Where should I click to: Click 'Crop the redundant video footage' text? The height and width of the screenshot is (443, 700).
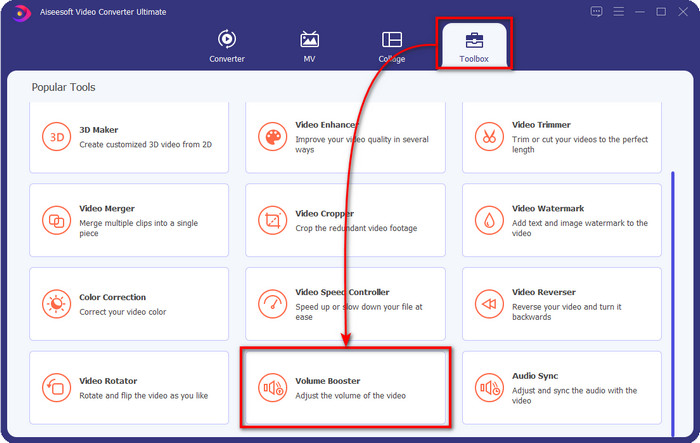356,228
